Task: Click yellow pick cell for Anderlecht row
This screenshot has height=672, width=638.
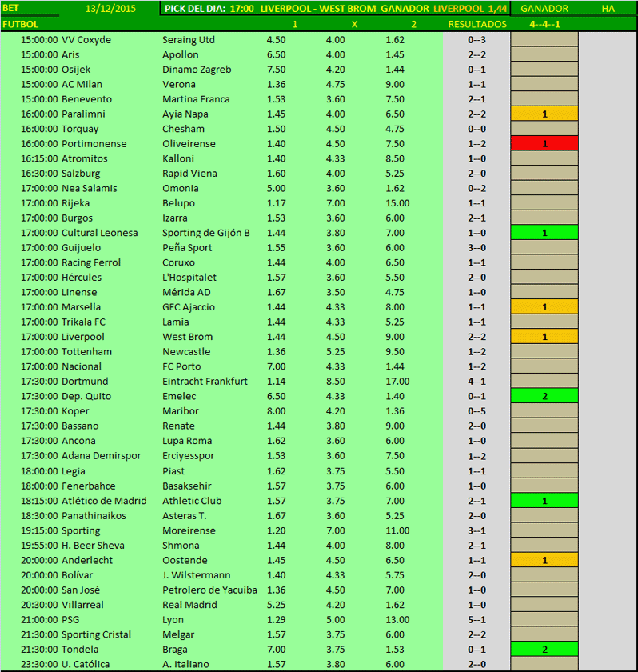Action: pos(544,560)
